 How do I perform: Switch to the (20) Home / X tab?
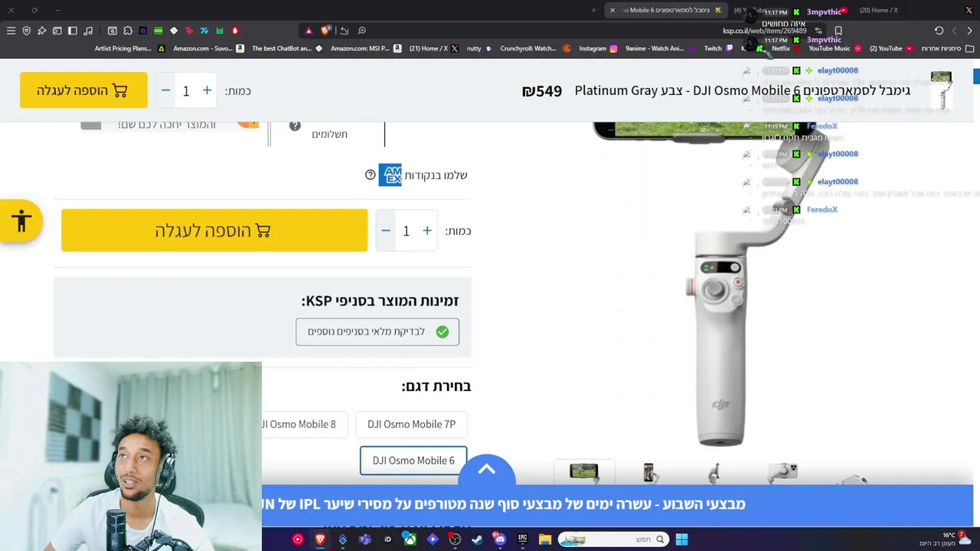coord(879,10)
